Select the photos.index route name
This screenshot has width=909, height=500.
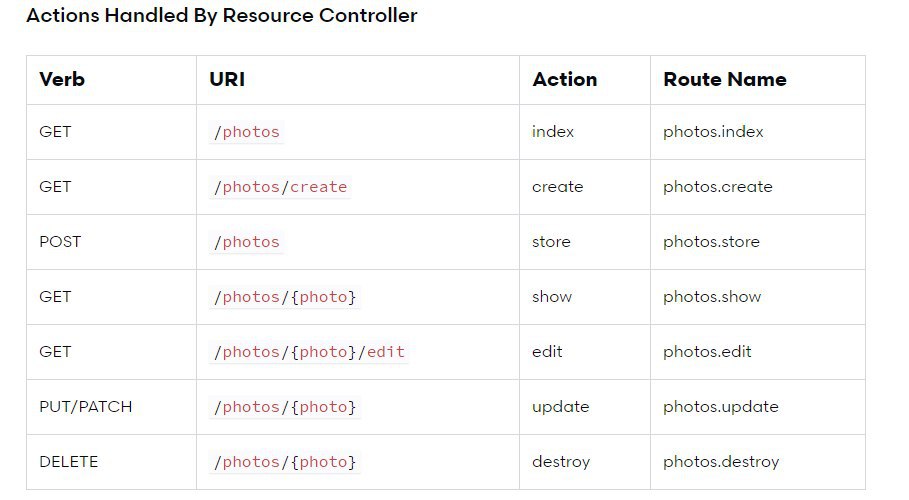click(x=713, y=132)
